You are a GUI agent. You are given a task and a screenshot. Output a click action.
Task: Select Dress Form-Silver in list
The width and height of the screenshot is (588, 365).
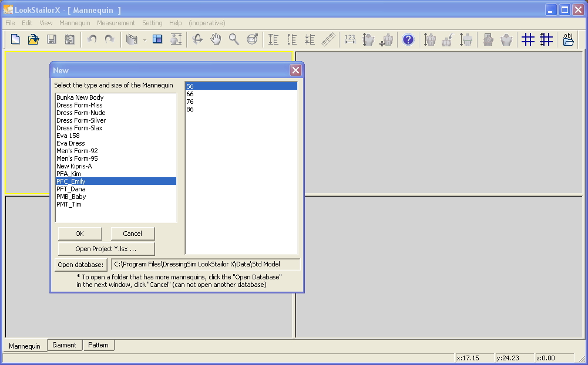coord(116,120)
